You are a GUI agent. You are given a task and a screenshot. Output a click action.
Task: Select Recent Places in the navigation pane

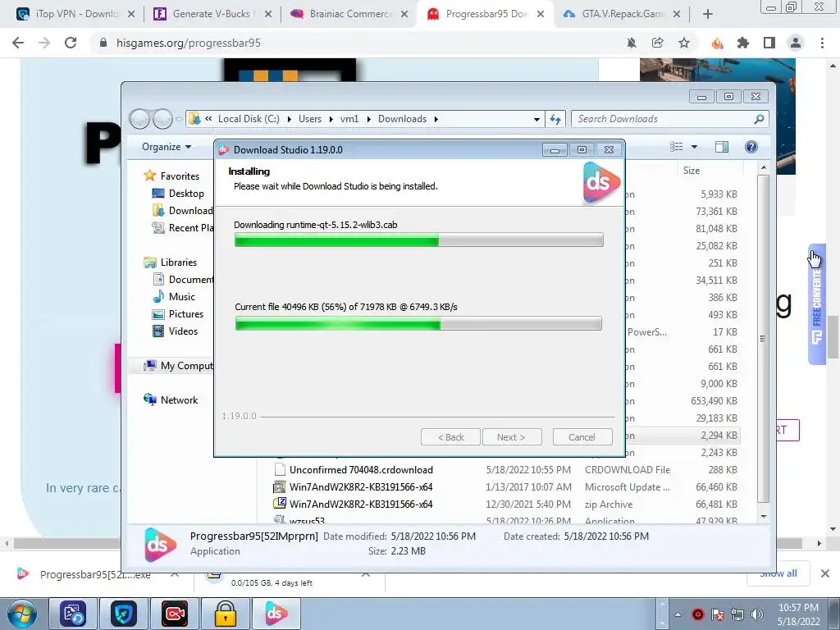pyautogui.click(x=182, y=228)
